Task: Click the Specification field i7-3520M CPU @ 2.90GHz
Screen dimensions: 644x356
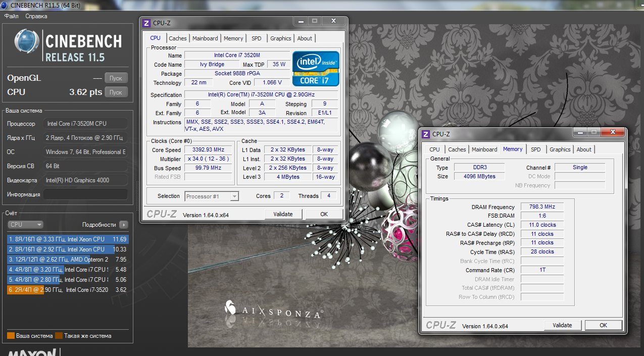Action: (261, 95)
